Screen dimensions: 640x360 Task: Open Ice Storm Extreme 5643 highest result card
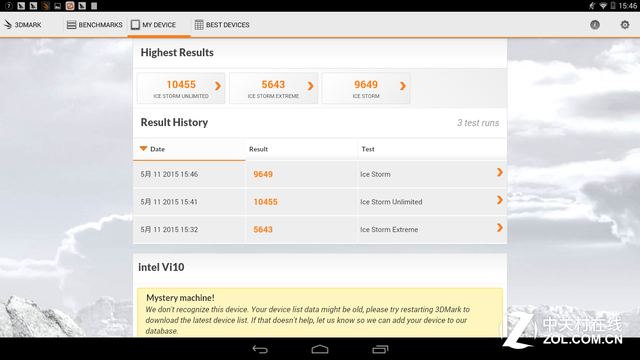(x=273, y=89)
